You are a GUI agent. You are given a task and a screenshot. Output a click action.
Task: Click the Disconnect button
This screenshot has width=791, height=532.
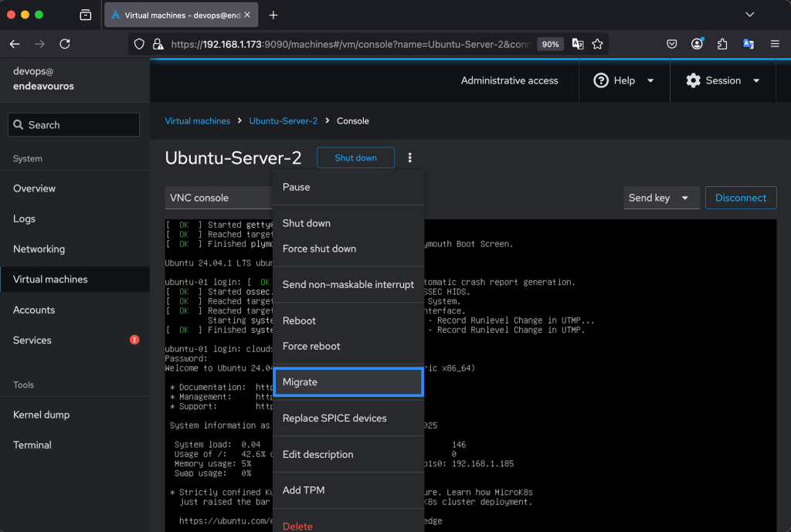pos(741,198)
